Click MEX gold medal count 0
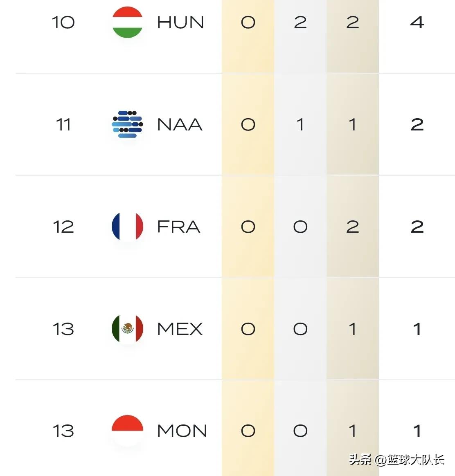Image resolution: width=455 pixels, height=476 pixels. (x=248, y=329)
